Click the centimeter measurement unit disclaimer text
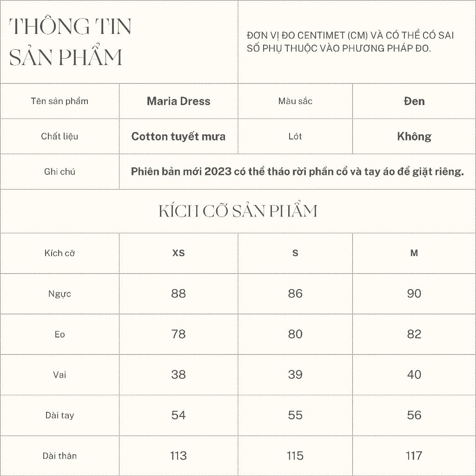 click(350, 41)
